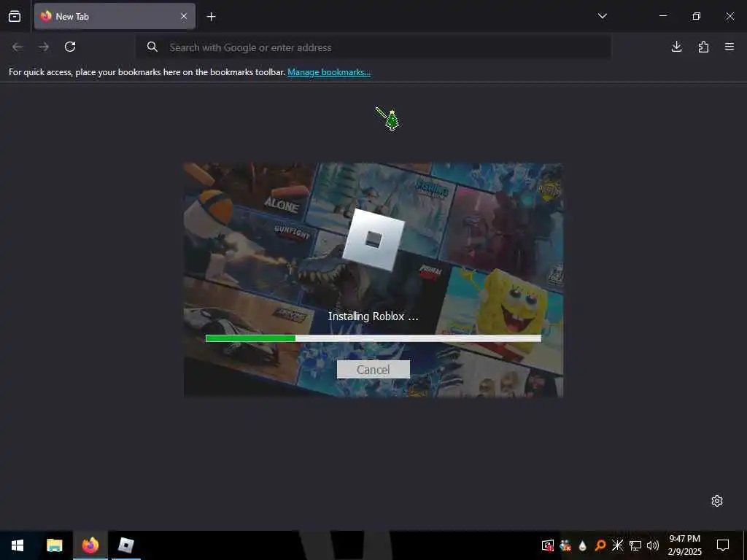Open the Firefox downloads panel
This screenshot has height=560, width=747.
click(676, 47)
